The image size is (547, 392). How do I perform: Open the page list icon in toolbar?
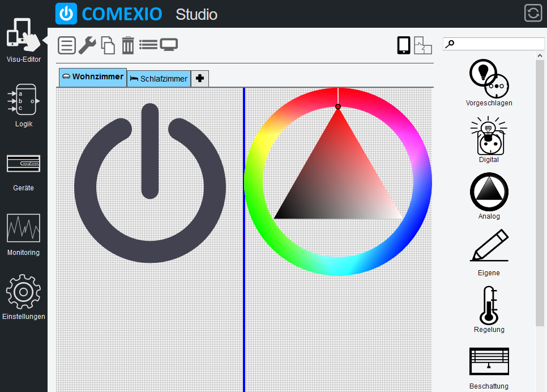(67, 45)
